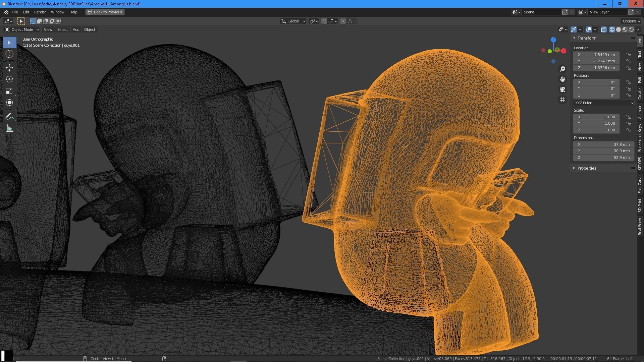Select the Rotate tool

click(9, 79)
